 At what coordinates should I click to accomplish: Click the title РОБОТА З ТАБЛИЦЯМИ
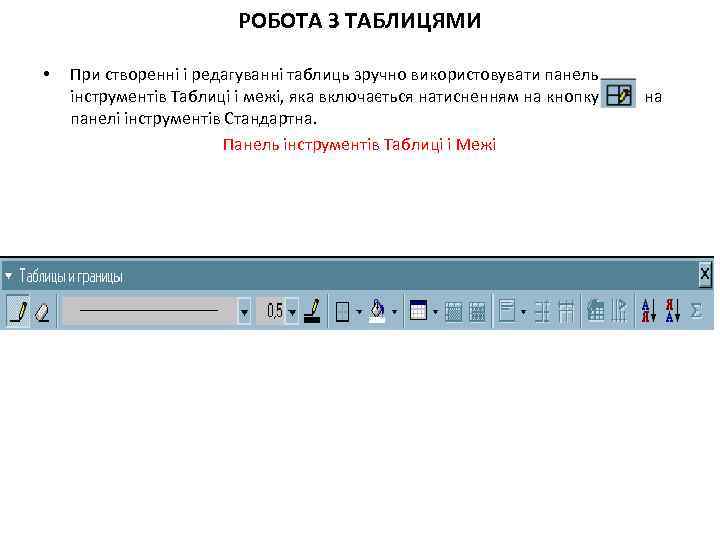360,21
